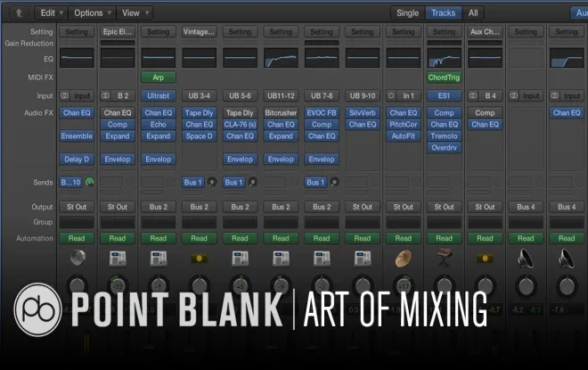The width and height of the screenshot is (588, 370).
Task: Open the CLA-76 (s) plug-in
Action: (240, 125)
